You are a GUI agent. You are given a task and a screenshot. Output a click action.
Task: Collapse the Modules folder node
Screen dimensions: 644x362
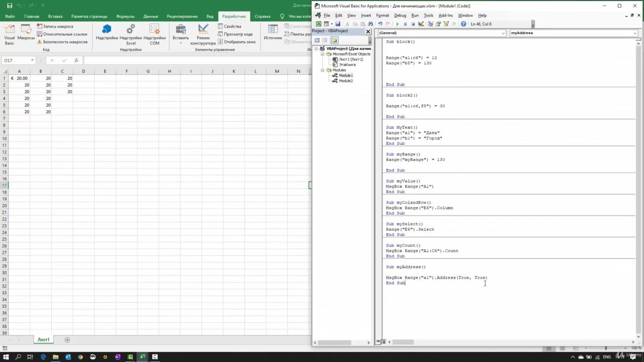[323, 70]
